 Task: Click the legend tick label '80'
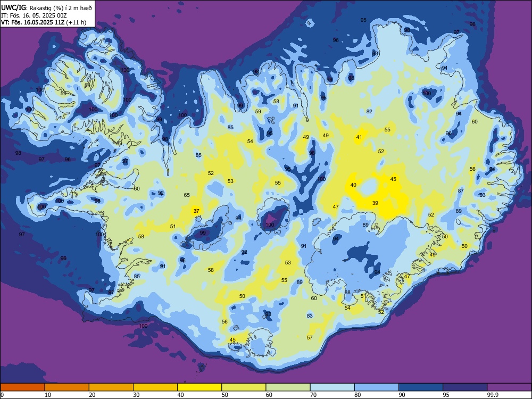click(x=358, y=395)
